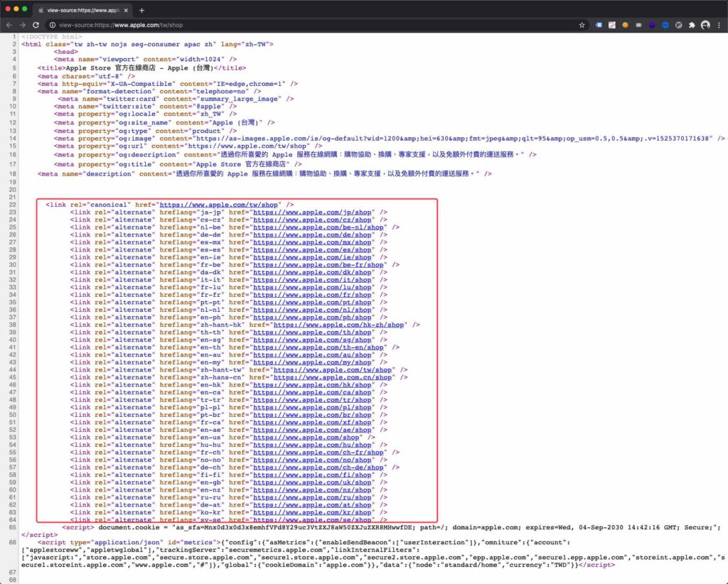The height and width of the screenshot is (584, 728).
Task: Open the es-es link apple.com/es/shop
Action: click(312, 250)
